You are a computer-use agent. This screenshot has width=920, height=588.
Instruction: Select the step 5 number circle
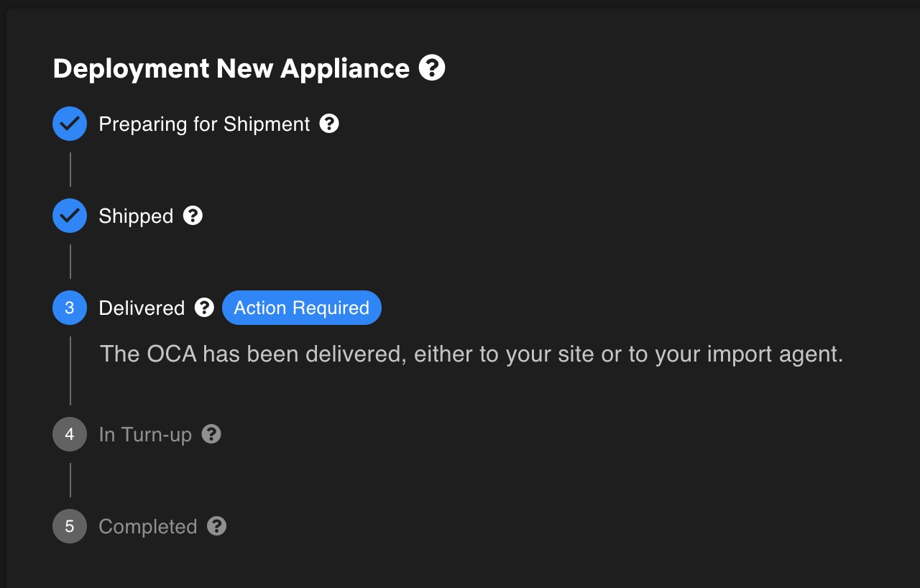70,526
